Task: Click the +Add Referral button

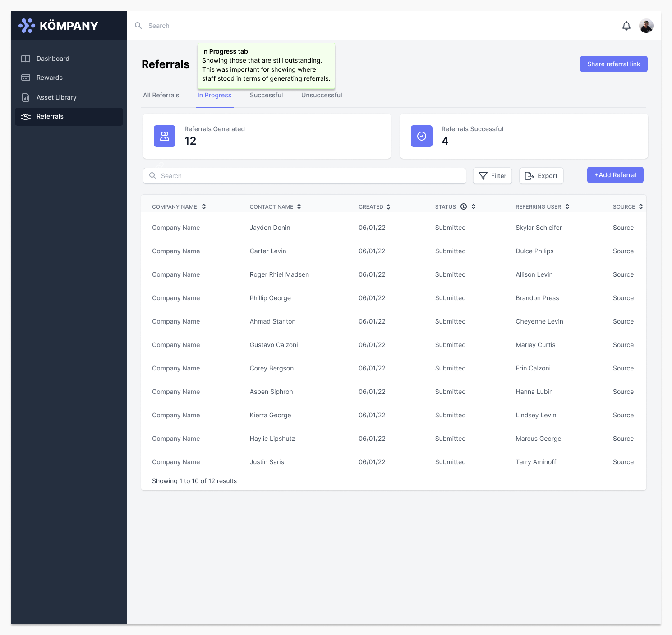Action: [x=615, y=175]
